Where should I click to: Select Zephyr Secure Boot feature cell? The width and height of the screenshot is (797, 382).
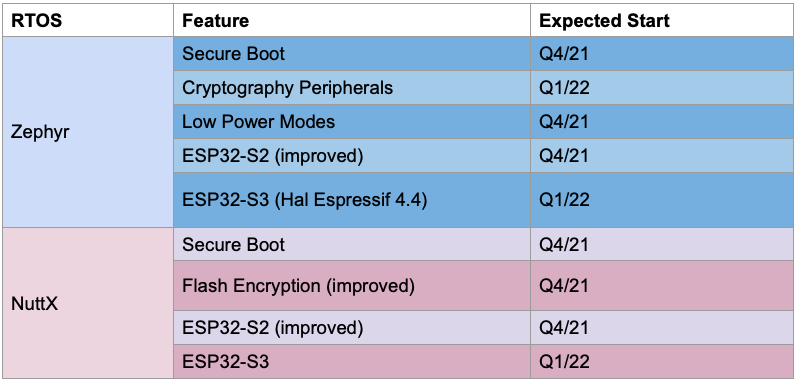point(352,54)
